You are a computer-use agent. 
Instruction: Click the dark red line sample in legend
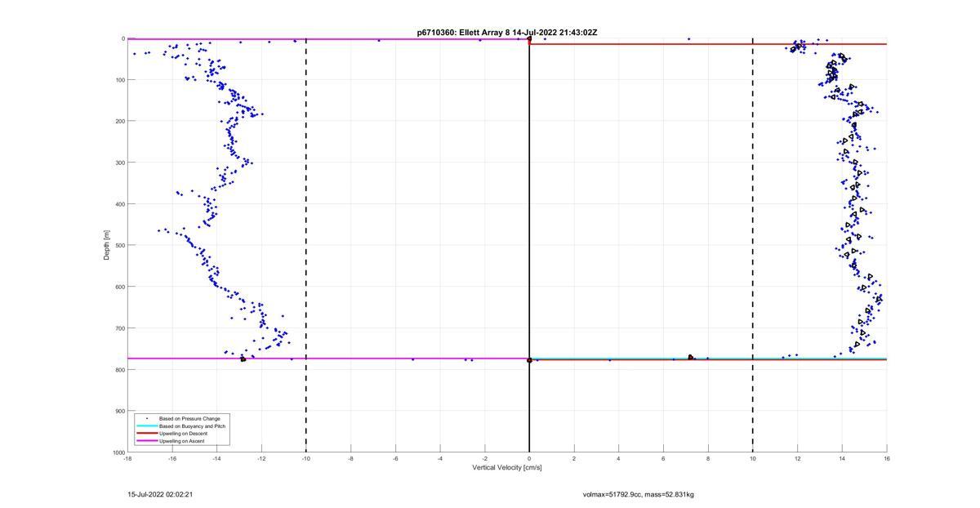(x=146, y=434)
